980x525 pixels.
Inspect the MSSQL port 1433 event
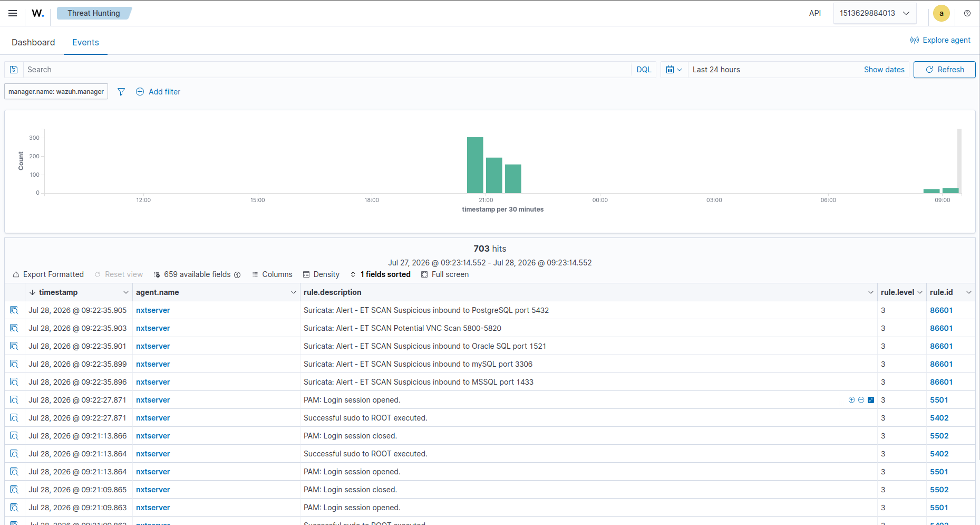pos(14,382)
